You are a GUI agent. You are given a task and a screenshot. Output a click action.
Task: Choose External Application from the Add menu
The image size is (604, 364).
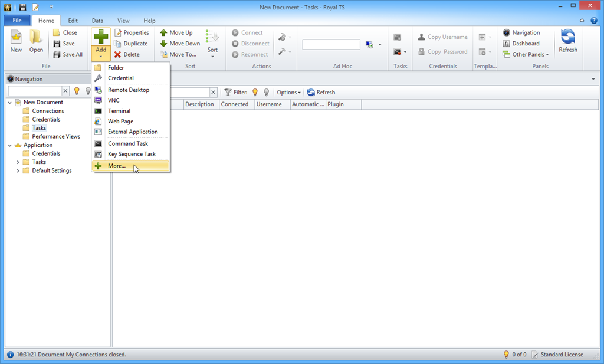point(130,132)
